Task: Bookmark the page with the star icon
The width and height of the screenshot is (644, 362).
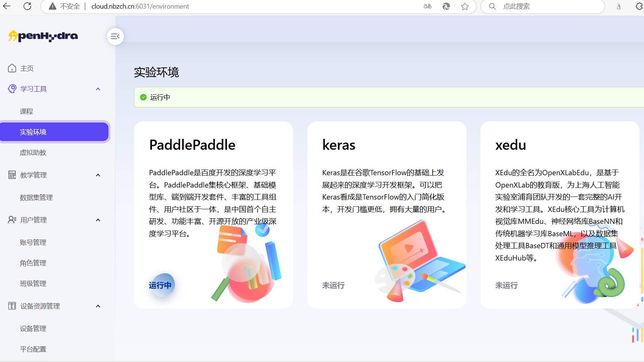Action: [465, 6]
